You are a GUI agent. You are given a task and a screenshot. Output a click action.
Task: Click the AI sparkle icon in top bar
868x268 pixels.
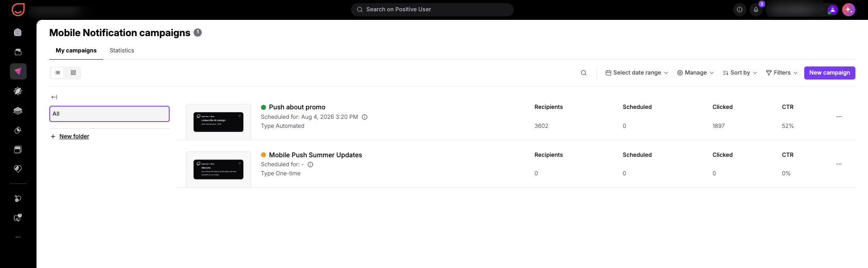pos(849,9)
